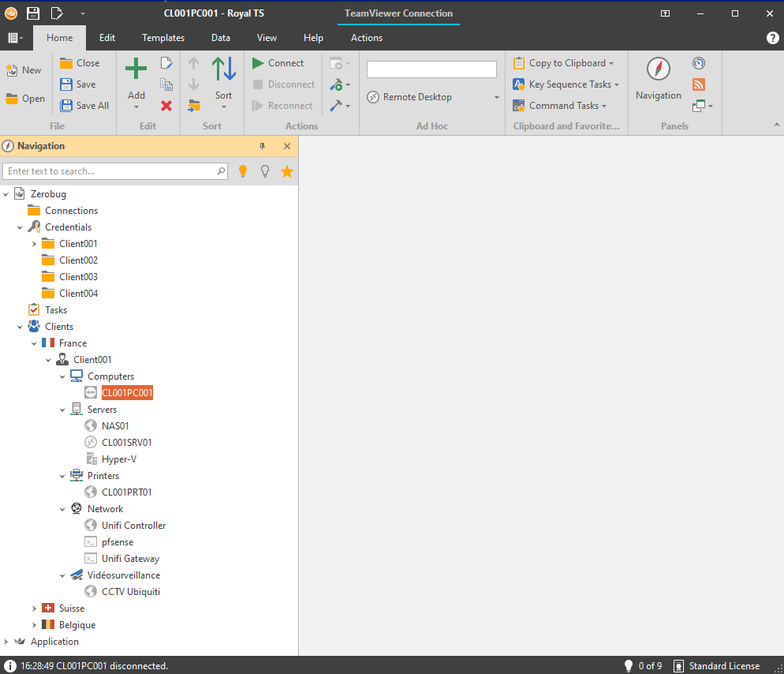Image resolution: width=784 pixels, height=674 pixels.
Task: Click the save disk icon in title bar
Action: 33,13
